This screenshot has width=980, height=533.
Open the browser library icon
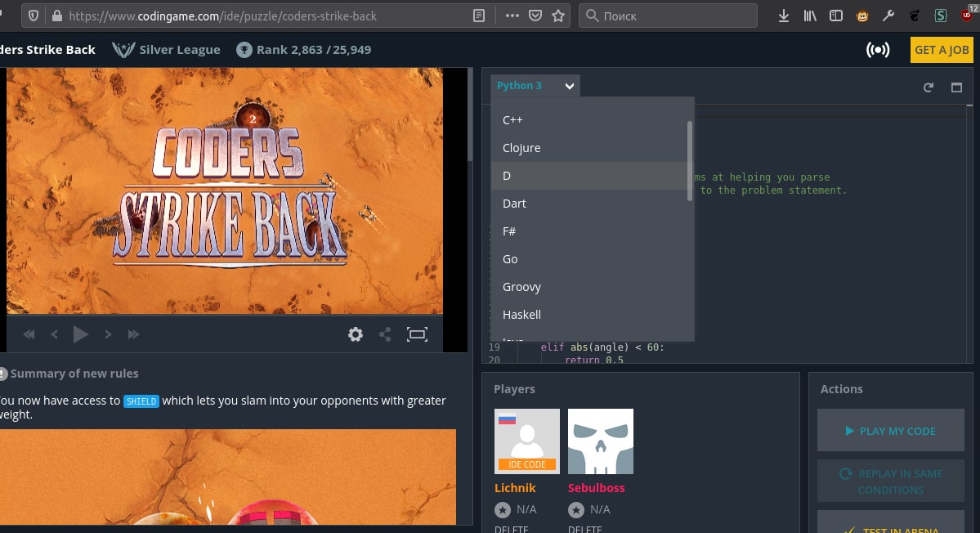point(809,16)
